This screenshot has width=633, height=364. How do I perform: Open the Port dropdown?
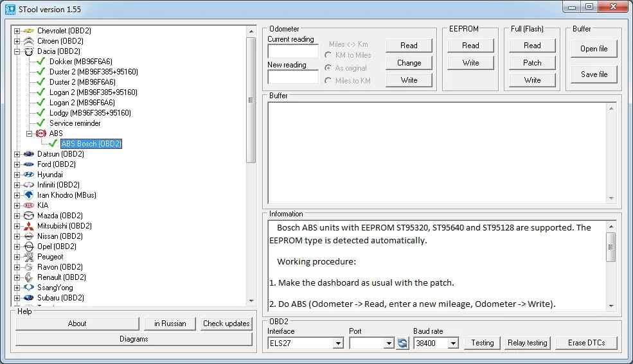(x=388, y=343)
